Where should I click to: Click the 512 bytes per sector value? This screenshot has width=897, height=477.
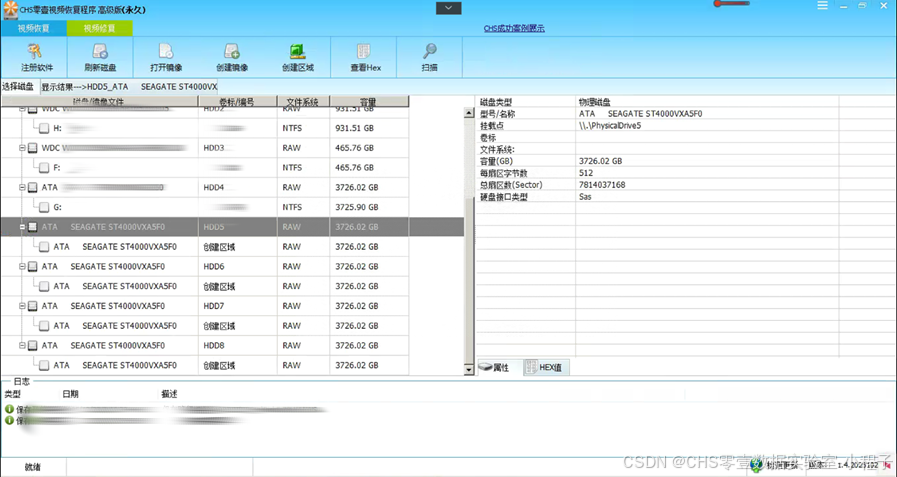click(586, 173)
